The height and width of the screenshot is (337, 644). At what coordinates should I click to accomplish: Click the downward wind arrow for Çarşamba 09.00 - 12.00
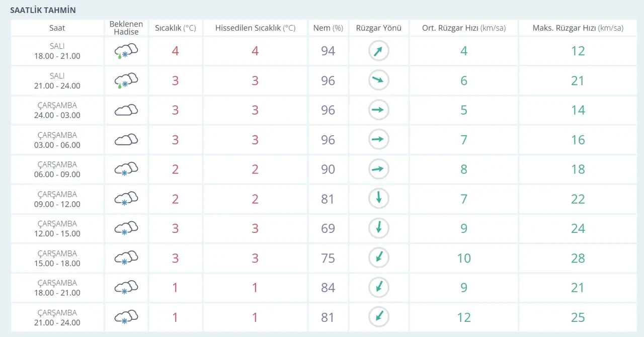(x=378, y=199)
